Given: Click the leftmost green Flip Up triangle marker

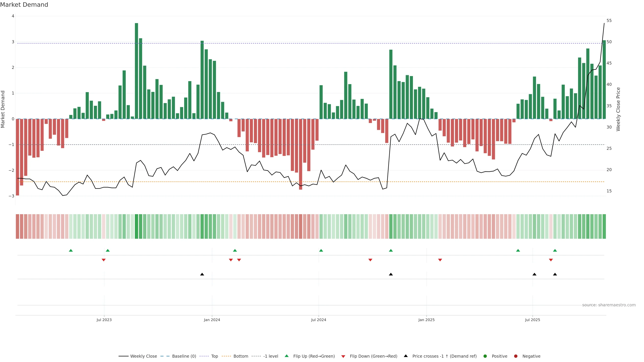Looking at the screenshot, I should (x=71, y=250).
